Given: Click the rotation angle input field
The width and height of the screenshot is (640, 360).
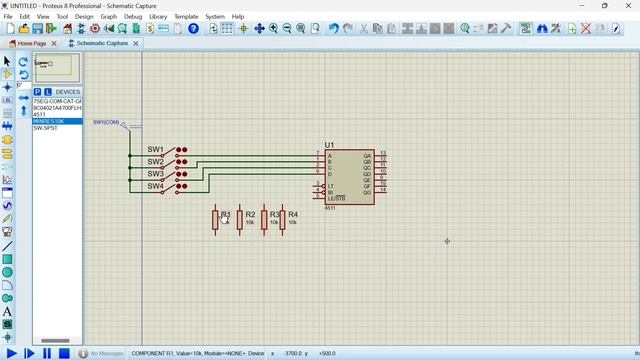Looking at the screenshot, I should (24, 85).
